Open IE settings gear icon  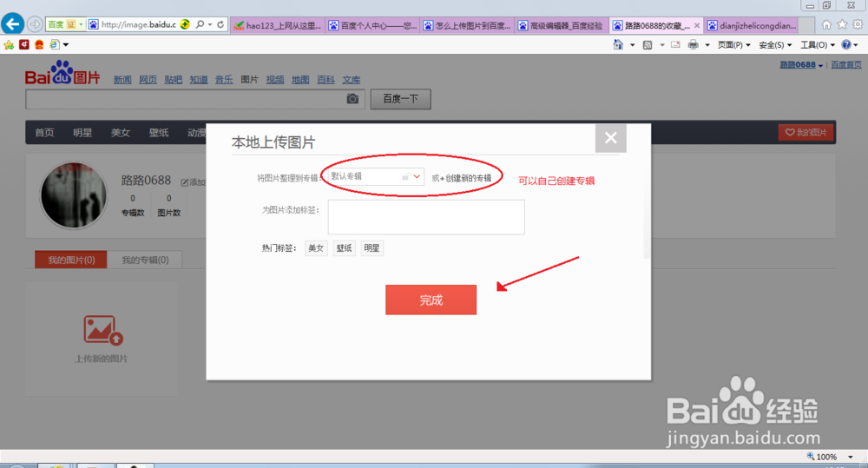[858, 24]
